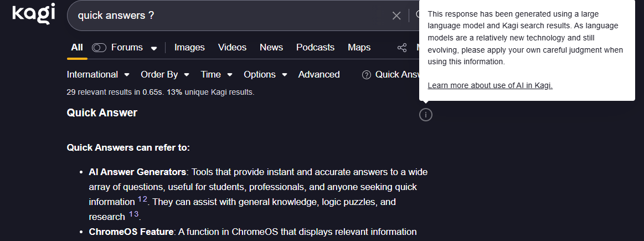Click into the search input field

tap(233, 16)
